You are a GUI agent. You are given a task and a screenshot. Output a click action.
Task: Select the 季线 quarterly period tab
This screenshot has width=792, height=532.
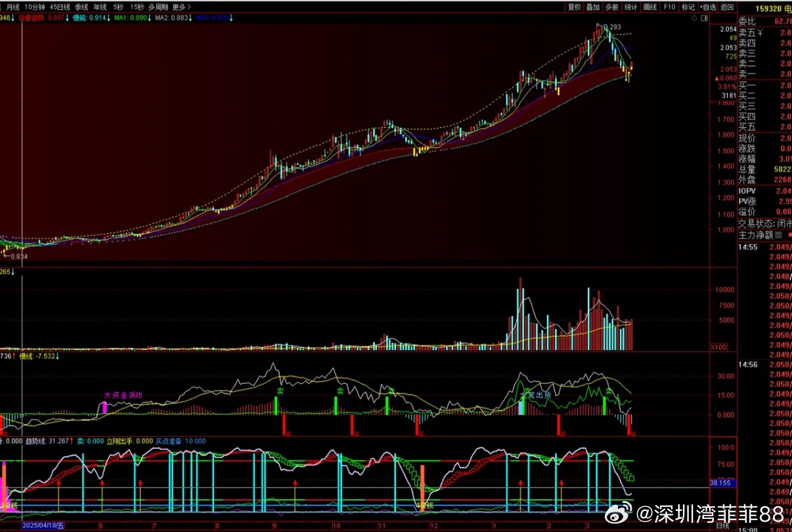(82, 7)
